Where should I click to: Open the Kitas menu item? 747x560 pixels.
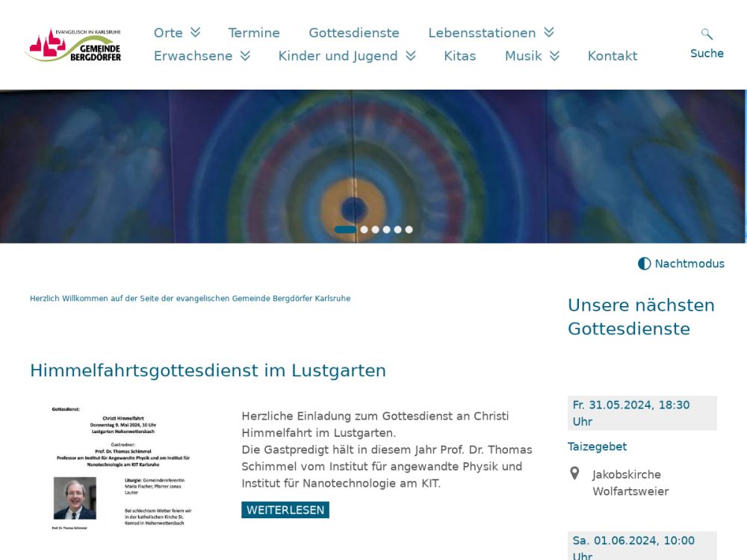tap(459, 56)
